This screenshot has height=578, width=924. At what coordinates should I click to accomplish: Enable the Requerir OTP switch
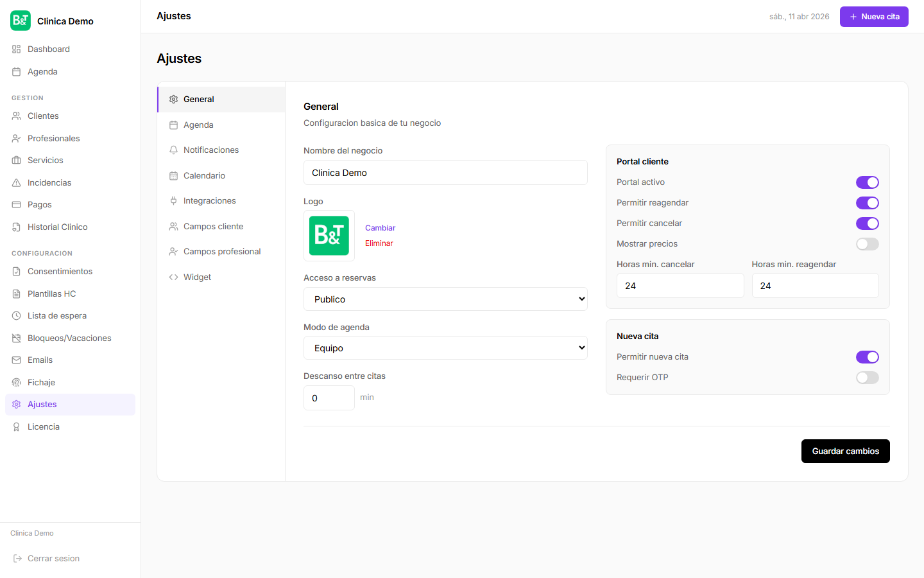[x=868, y=378]
